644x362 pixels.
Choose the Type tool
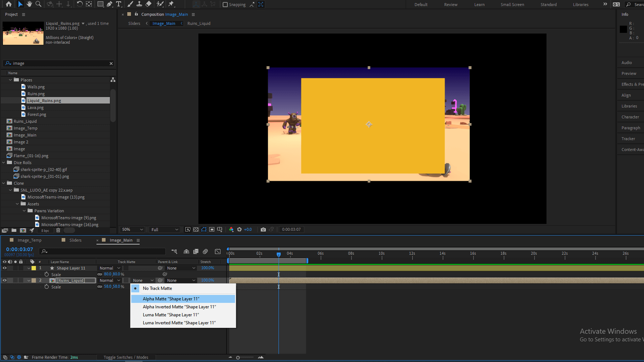click(119, 4)
